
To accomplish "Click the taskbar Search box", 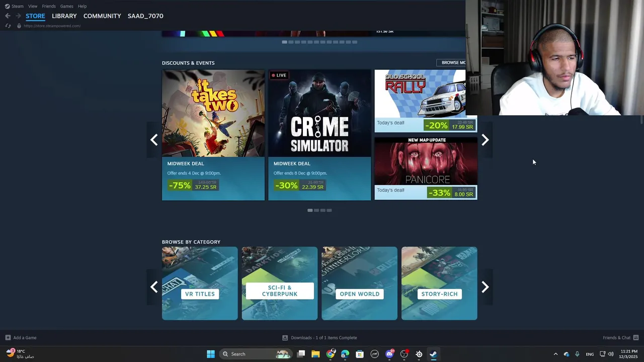I will pos(257,354).
